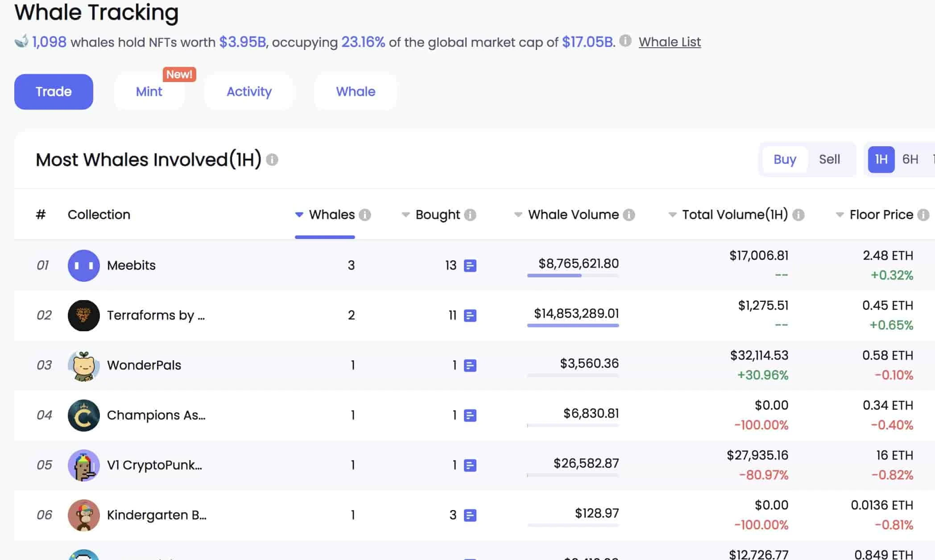Sort by Bought column arrow

(x=405, y=215)
